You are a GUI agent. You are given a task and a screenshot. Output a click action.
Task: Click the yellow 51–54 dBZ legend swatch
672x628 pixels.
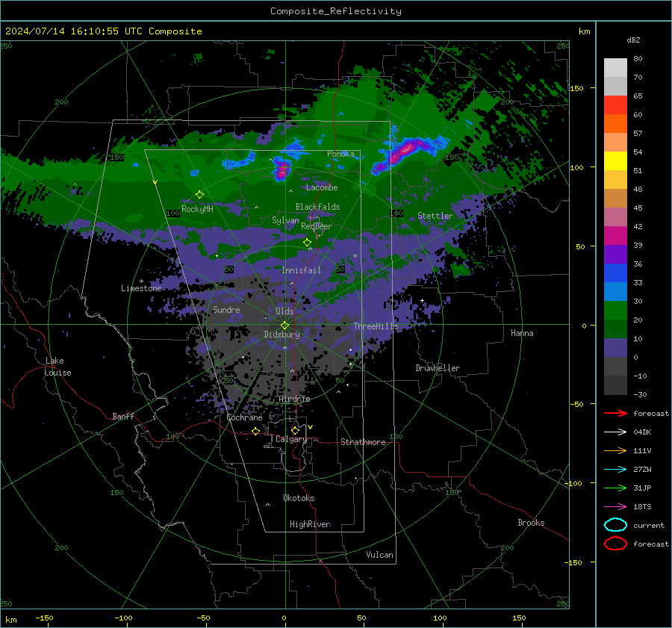[x=615, y=161]
